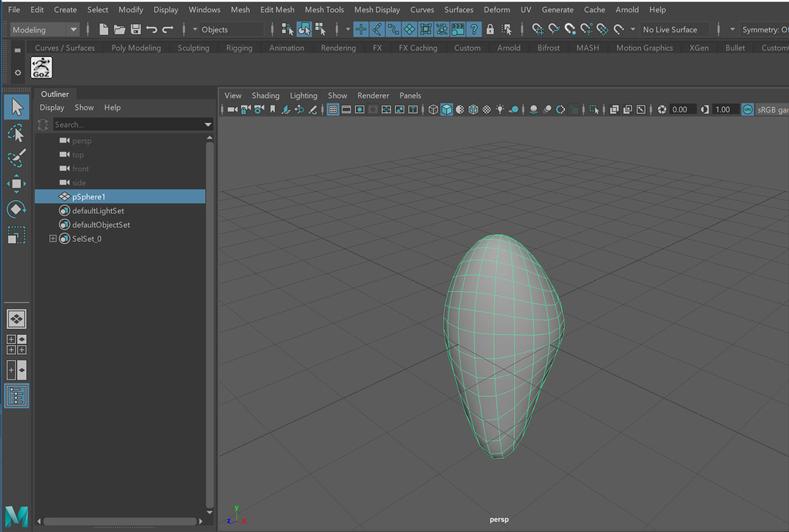Open the Modeling menu set dropdown

(45, 30)
